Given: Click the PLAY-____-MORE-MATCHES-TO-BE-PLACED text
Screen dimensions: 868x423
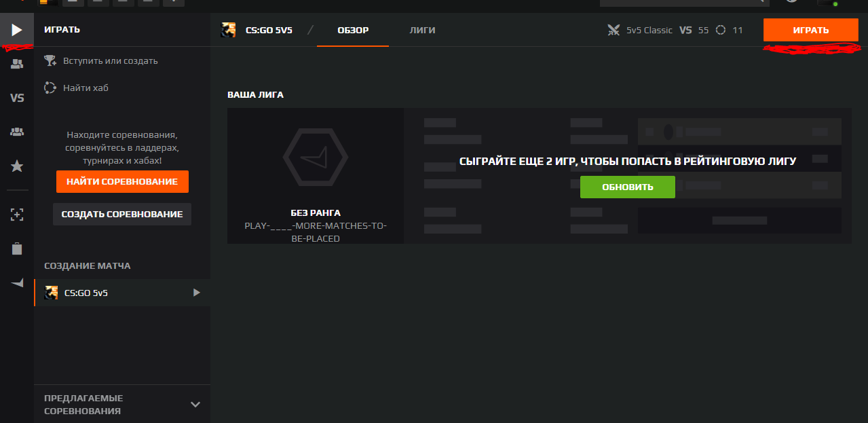Looking at the screenshot, I should 316,232.
